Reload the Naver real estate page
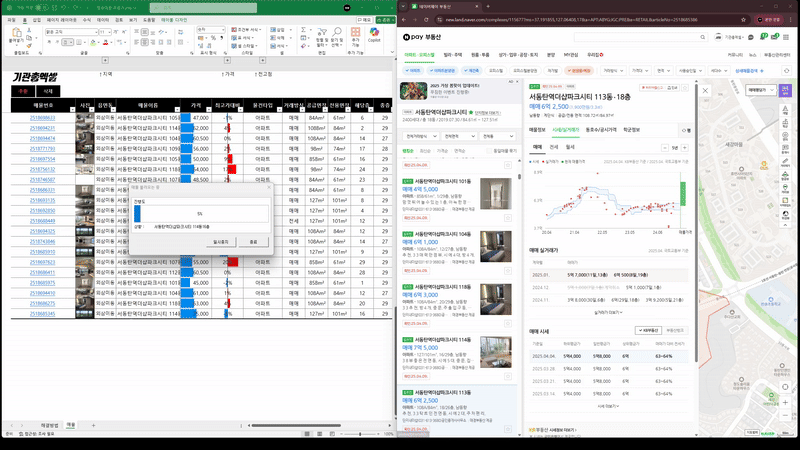 coord(426,19)
